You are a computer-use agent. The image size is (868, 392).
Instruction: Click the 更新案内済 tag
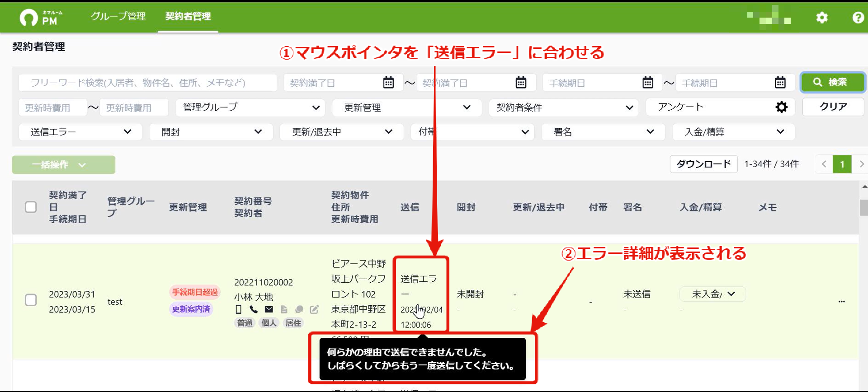click(x=191, y=309)
